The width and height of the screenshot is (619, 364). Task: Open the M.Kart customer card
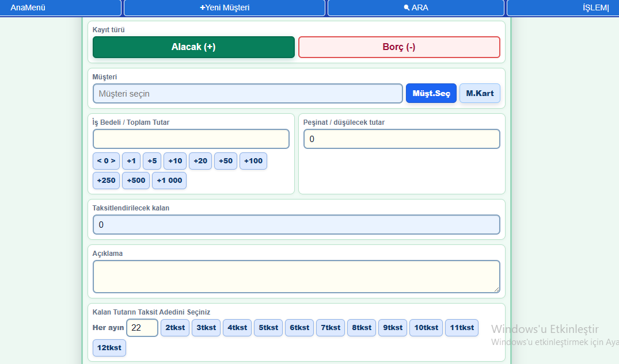point(480,94)
